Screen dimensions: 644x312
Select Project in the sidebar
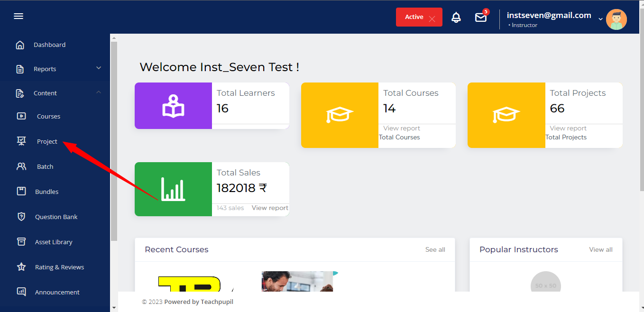coord(47,141)
